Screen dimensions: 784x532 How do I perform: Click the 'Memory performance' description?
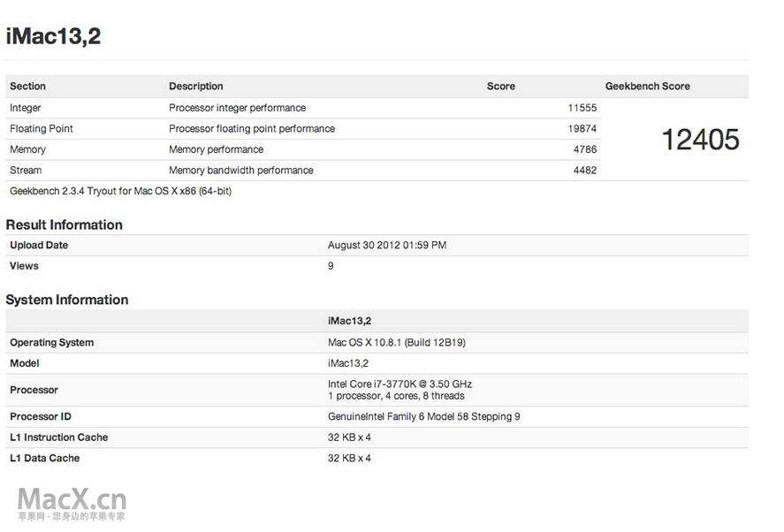pyautogui.click(x=216, y=149)
